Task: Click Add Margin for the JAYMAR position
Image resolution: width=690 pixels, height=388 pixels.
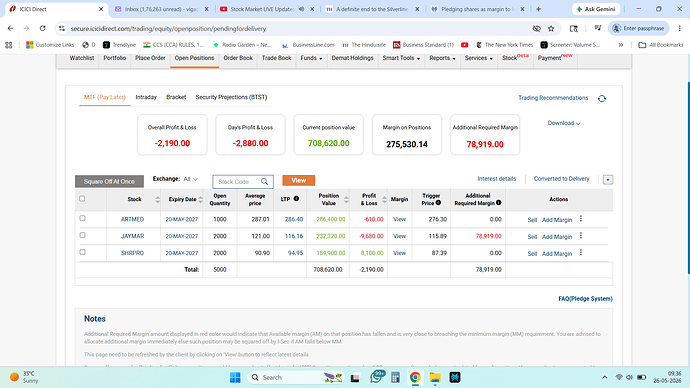Action: tap(557, 237)
